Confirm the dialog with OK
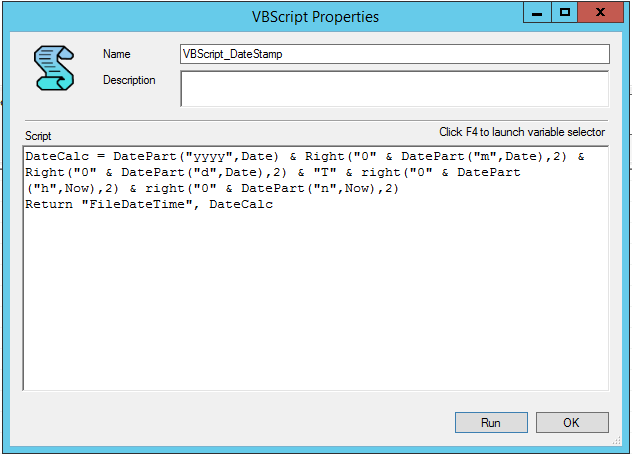The height and width of the screenshot is (454, 632). click(x=572, y=423)
